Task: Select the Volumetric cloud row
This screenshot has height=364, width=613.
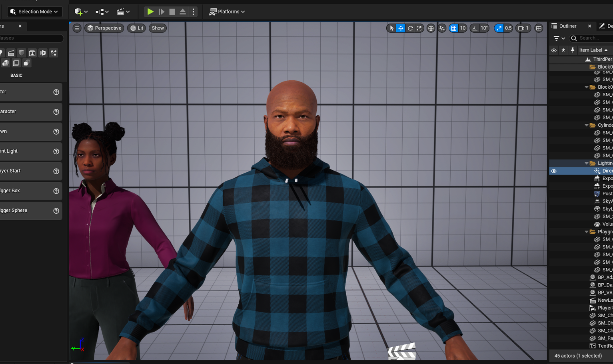Action: coord(581,224)
